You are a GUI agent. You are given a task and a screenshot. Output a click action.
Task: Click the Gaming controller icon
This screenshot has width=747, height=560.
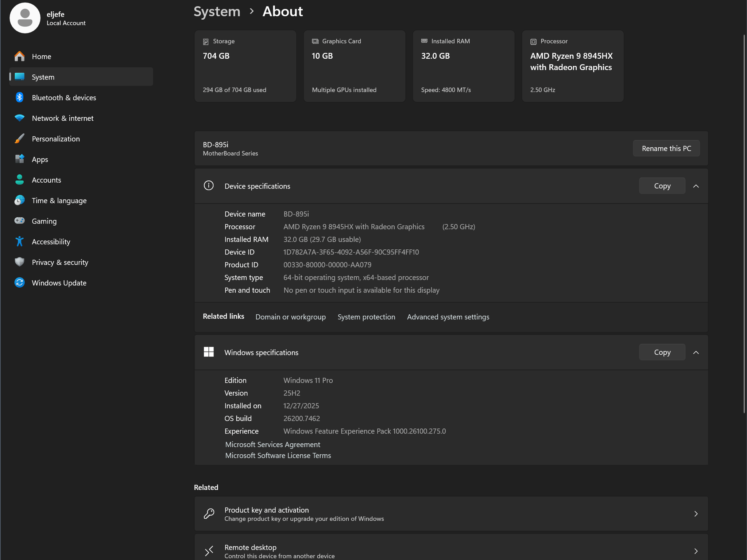pyautogui.click(x=20, y=221)
